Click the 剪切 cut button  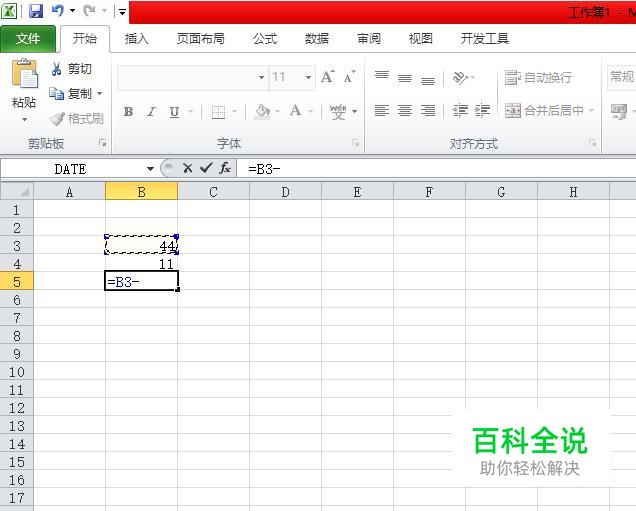71,69
